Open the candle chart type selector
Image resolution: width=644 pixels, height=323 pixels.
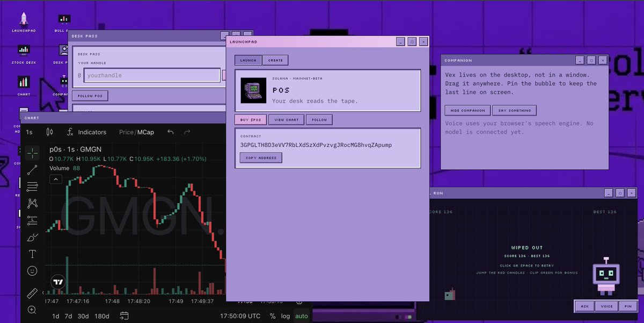tap(50, 132)
